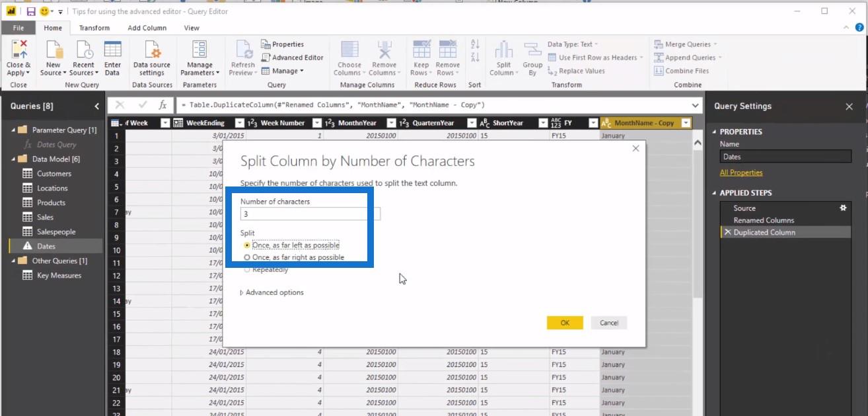Image resolution: width=868 pixels, height=416 pixels.
Task: Click the Remove Columns icon
Action: point(384,50)
